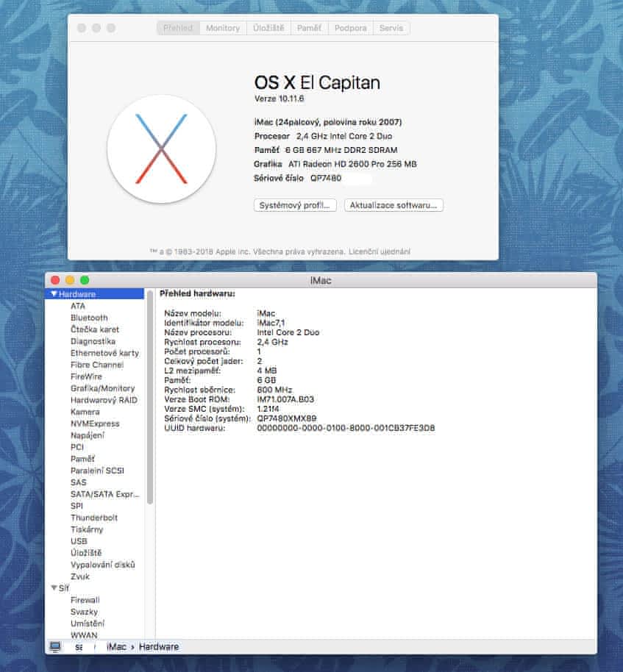Select Zvuk in the sidebar
The height and width of the screenshot is (672, 623).
pyautogui.click(x=80, y=576)
